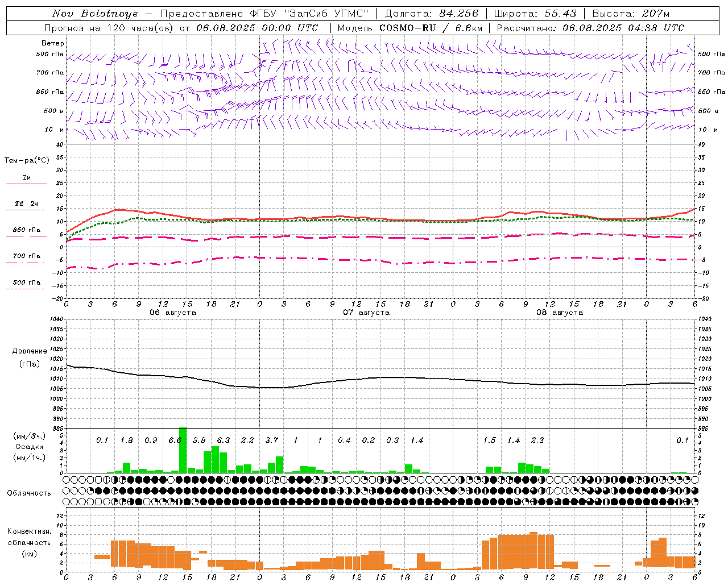Image resolution: width=728 pixels, height=582 pixels.
Task: Click the 6.3 three-hour precipitation value
Action: click(x=223, y=440)
